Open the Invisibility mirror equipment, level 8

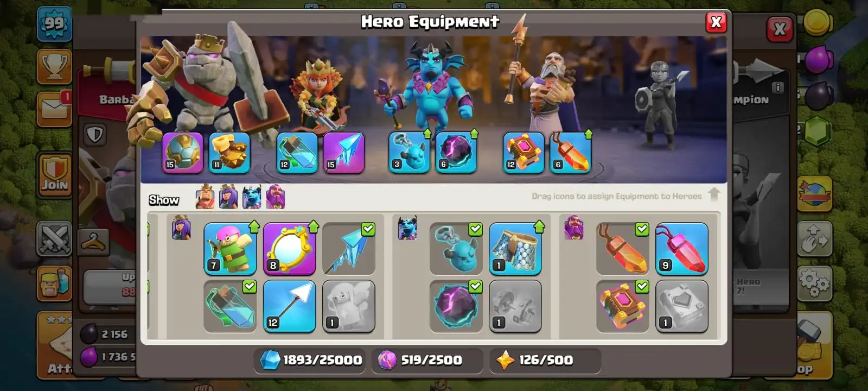289,248
